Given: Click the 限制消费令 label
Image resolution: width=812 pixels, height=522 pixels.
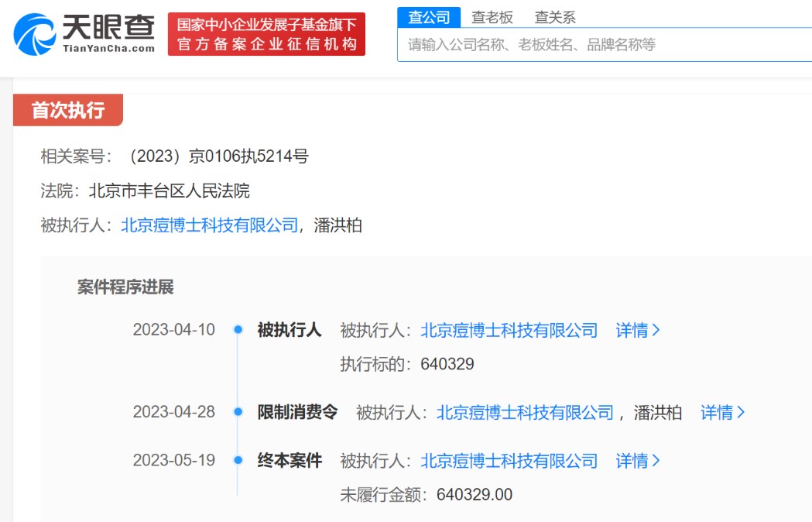Looking at the screenshot, I should pos(298,412).
